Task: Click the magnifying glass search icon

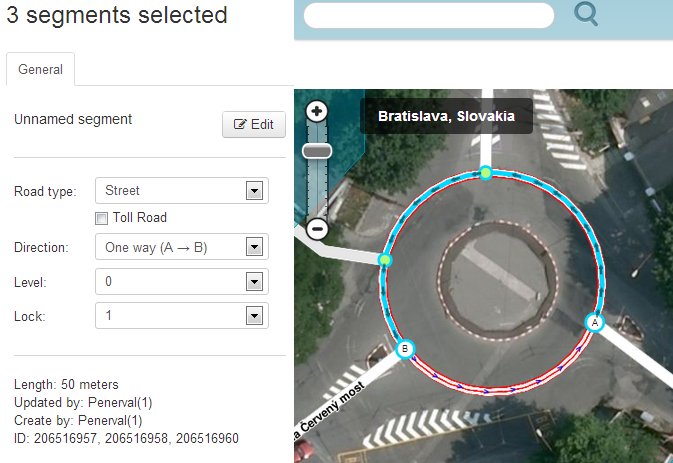Action: [x=585, y=14]
